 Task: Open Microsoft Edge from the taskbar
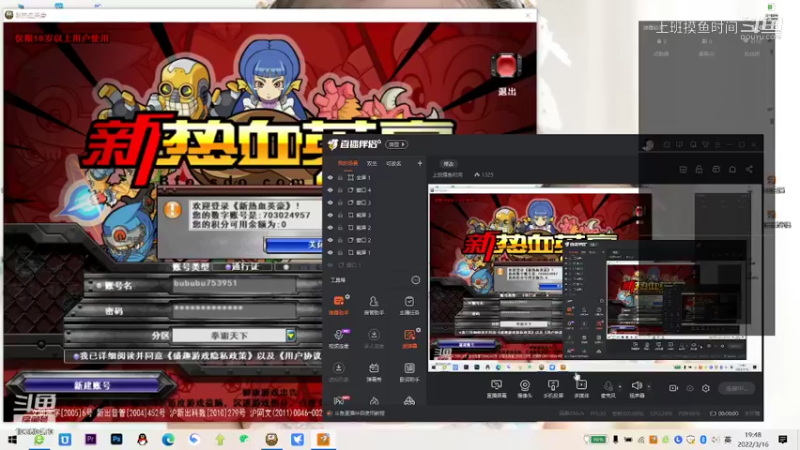tap(168, 439)
